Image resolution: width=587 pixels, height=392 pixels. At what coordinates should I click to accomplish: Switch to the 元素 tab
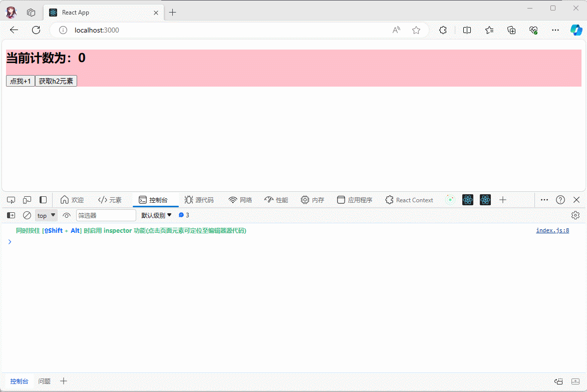[x=110, y=200]
